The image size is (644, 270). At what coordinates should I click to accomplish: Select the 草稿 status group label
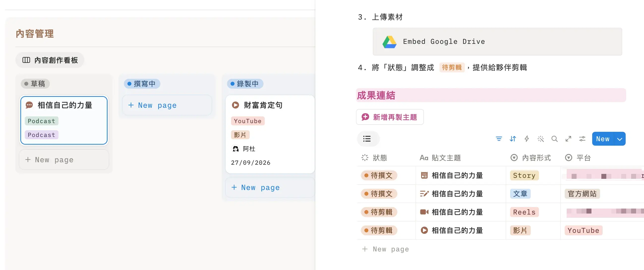click(x=35, y=84)
